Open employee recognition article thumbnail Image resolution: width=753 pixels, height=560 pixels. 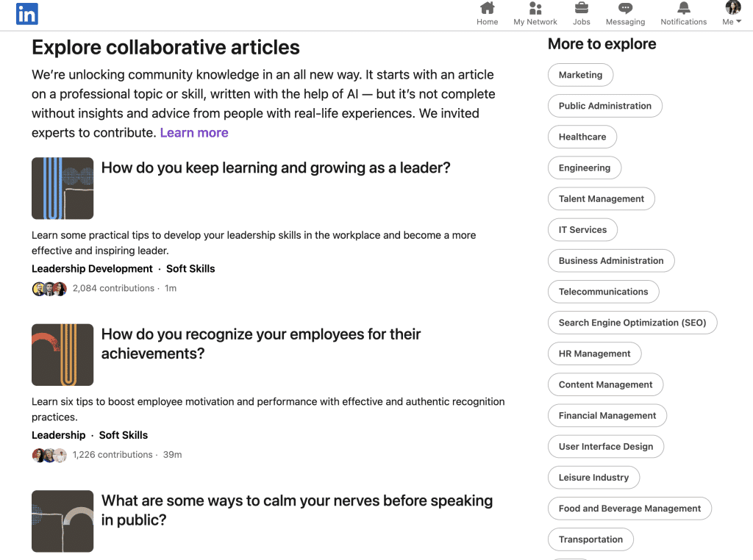pyautogui.click(x=63, y=355)
